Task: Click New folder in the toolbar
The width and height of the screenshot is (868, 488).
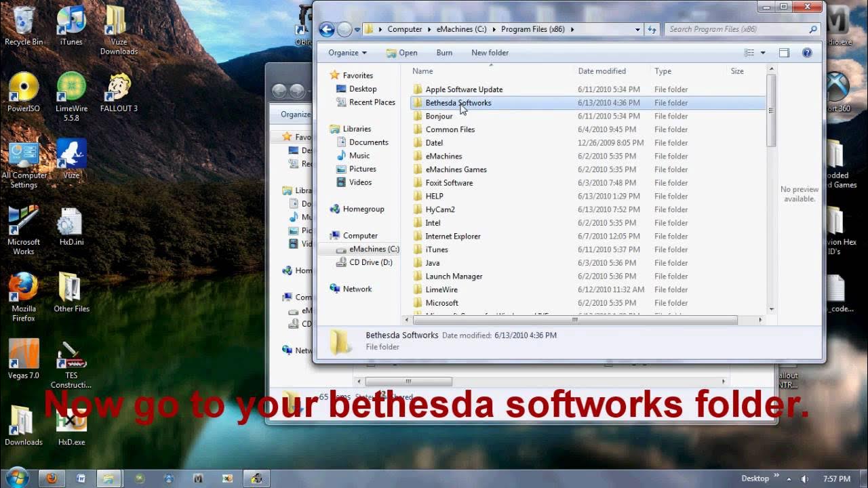Action: tap(490, 52)
